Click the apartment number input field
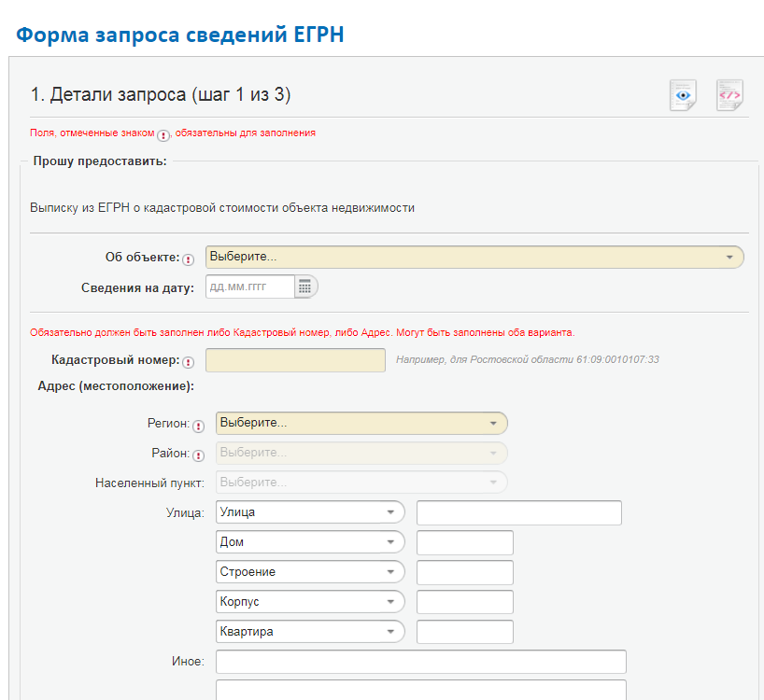 point(464,632)
